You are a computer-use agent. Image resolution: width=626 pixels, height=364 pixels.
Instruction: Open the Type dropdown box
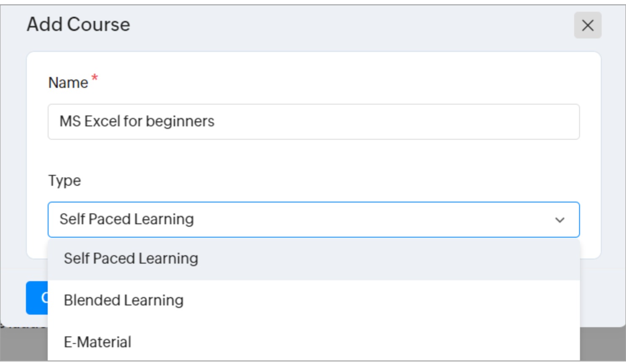313,220
